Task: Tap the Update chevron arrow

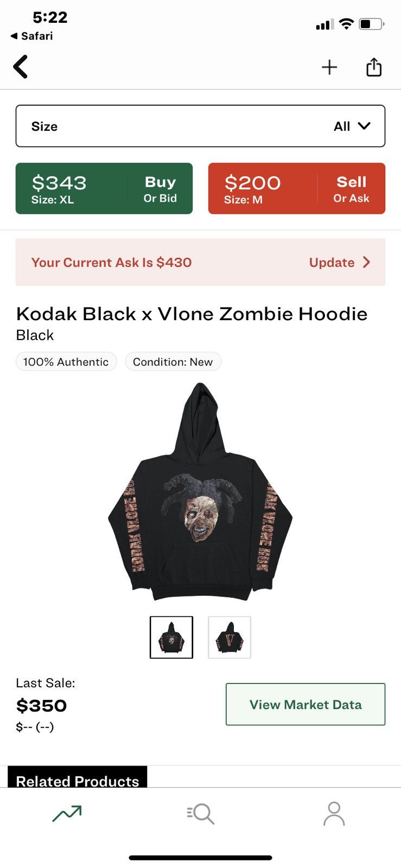Action: tap(366, 263)
